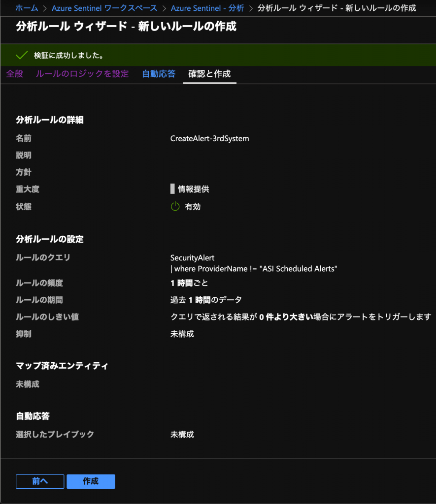Click the 説明 field label
The image size is (436, 504).
pyautogui.click(x=24, y=155)
